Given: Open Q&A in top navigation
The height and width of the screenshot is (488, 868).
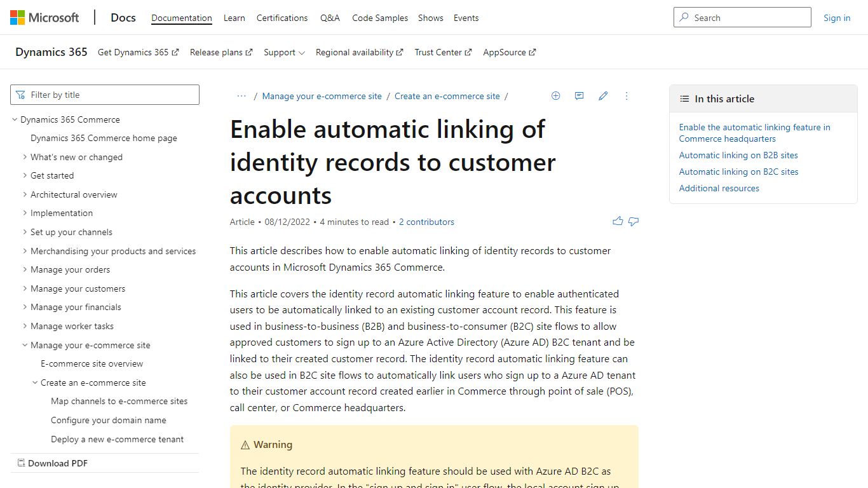Looking at the screenshot, I should coord(330,18).
